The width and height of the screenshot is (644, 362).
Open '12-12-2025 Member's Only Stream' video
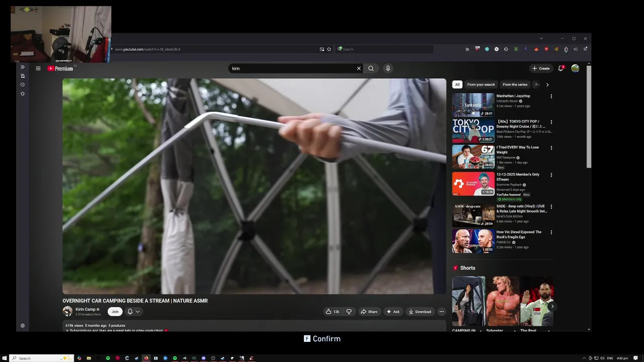518,177
